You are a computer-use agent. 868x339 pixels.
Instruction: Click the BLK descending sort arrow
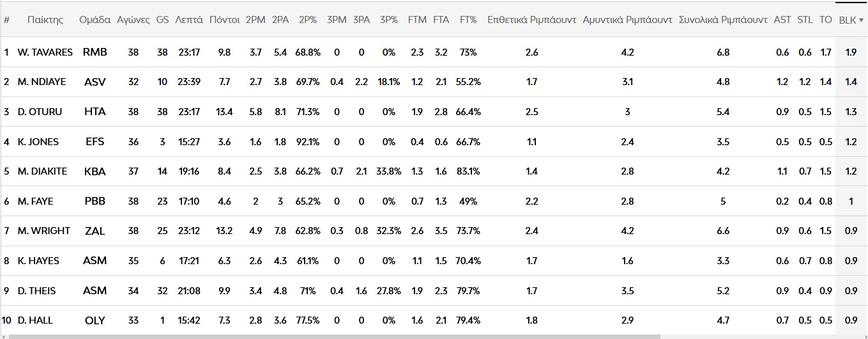click(860, 20)
